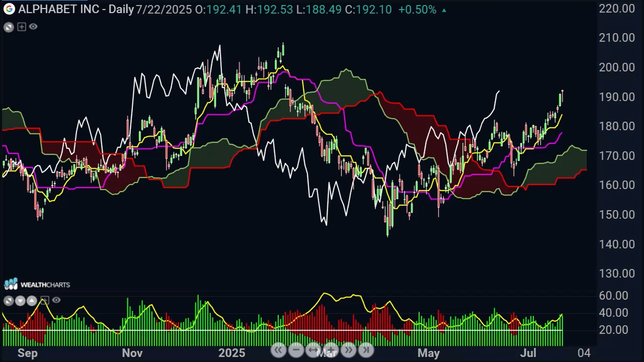
Task: Click the Sep label on time axis
Action: (x=28, y=353)
